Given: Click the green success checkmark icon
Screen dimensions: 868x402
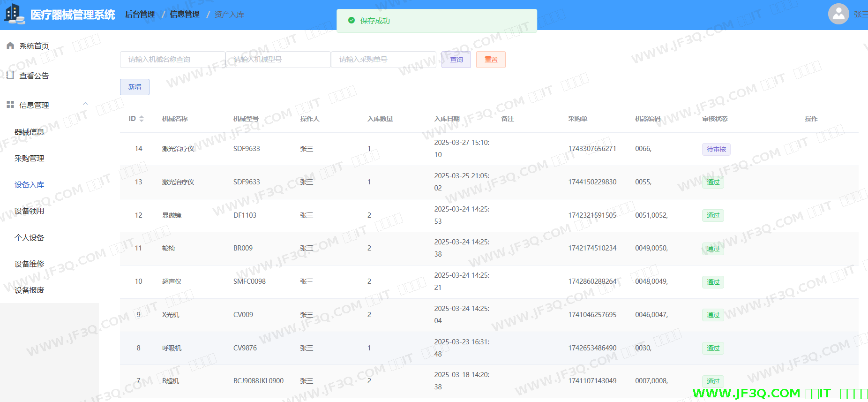Looking at the screenshot, I should tap(352, 21).
